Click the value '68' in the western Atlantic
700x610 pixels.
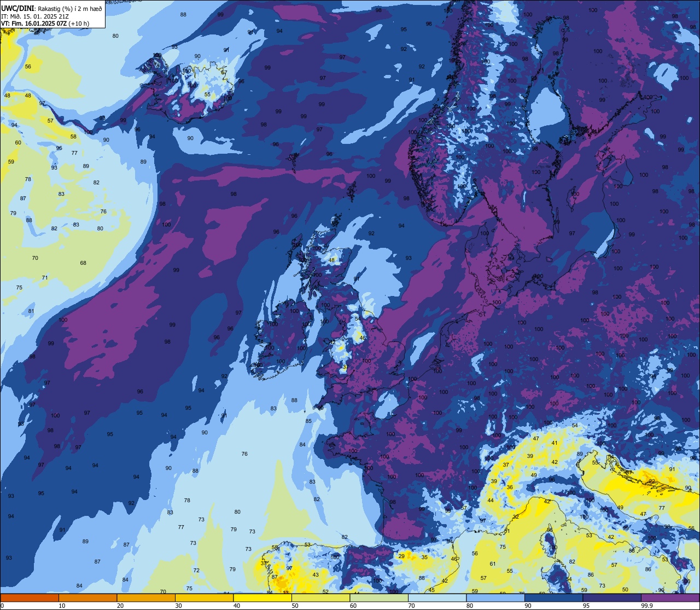[83, 263]
